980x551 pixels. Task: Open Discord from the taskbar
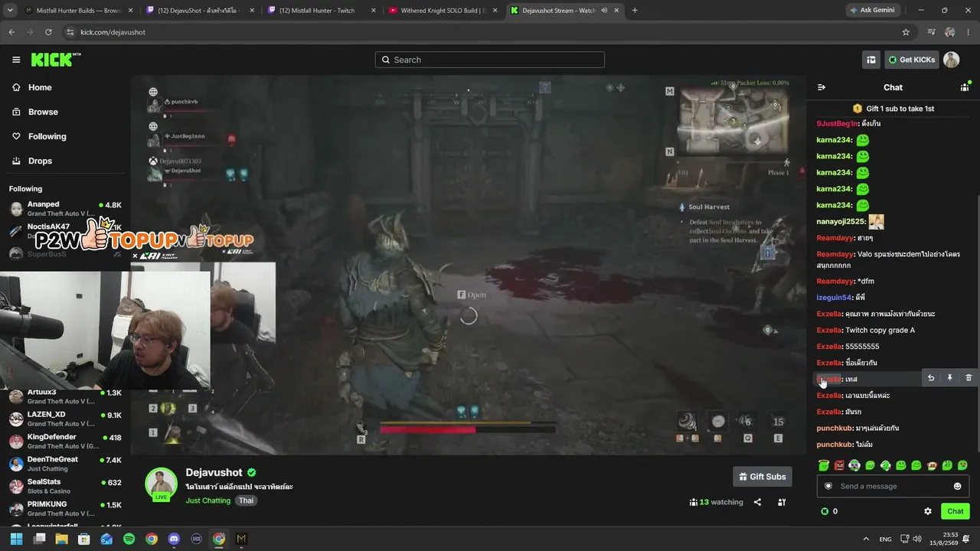174,539
